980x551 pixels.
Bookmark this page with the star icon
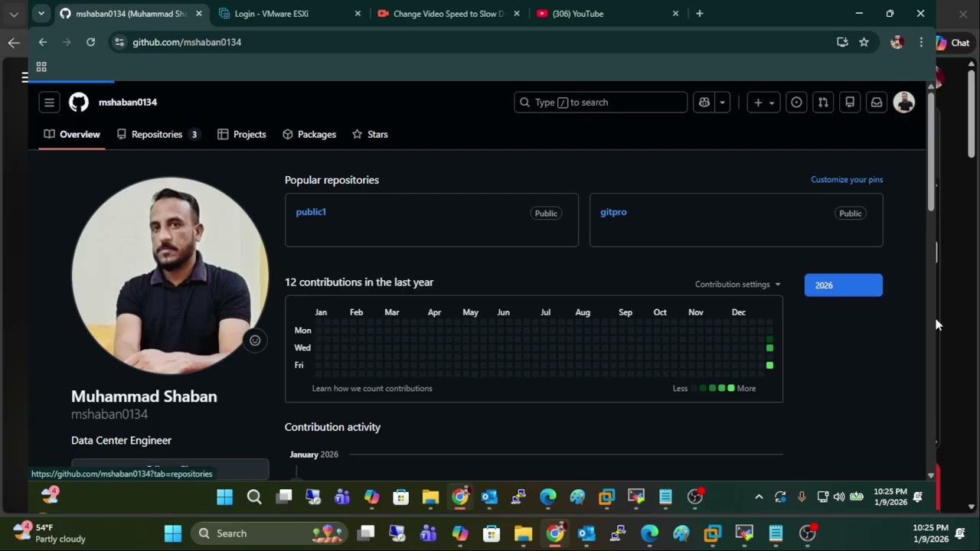click(864, 42)
